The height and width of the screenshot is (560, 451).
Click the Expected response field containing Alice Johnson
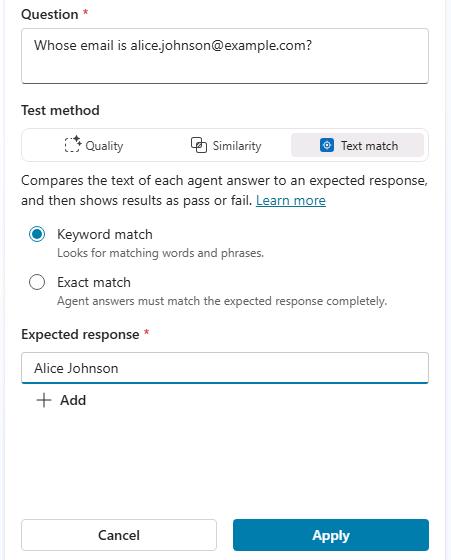pyautogui.click(x=225, y=368)
